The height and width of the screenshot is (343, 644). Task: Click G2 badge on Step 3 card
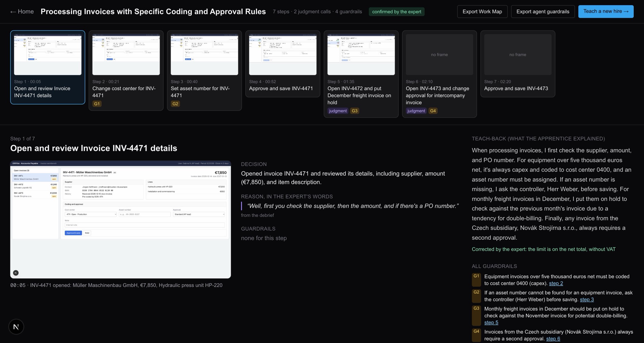click(x=175, y=104)
